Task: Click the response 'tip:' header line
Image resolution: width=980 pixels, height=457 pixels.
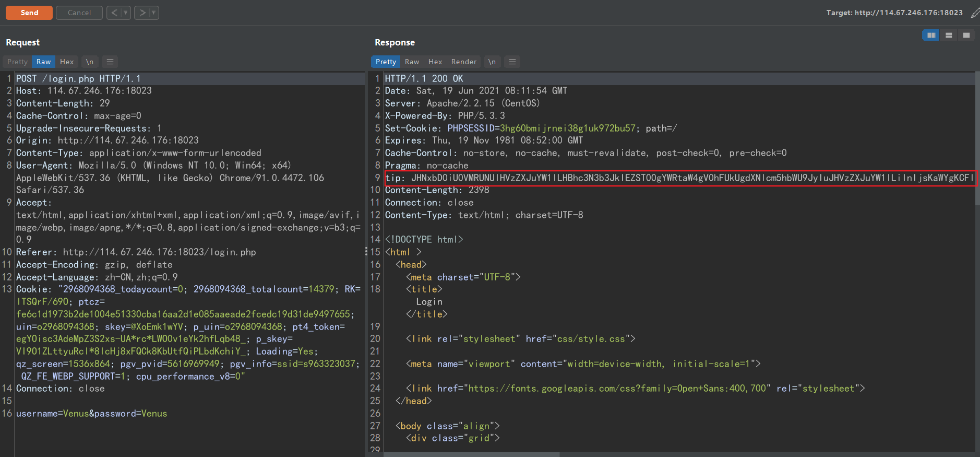Action: tap(679, 178)
